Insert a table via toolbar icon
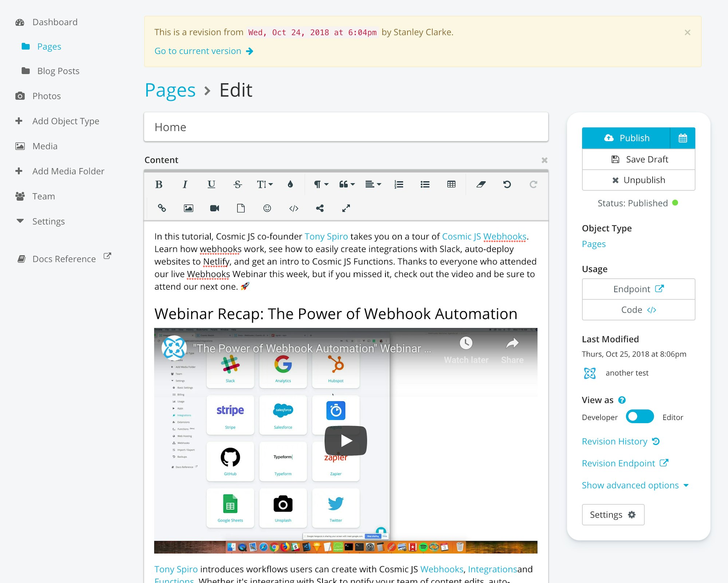The width and height of the screenshot is (728, 583). coord(451,185)
